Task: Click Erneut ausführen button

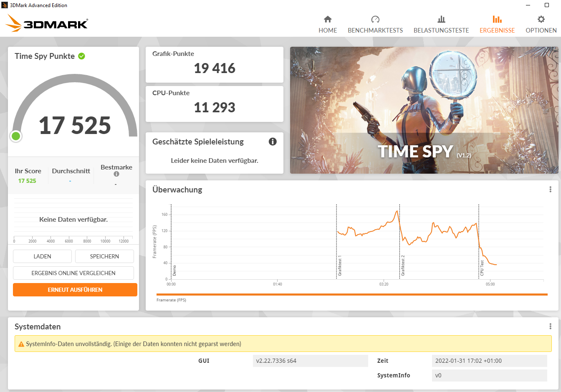Action: [75, 290]
